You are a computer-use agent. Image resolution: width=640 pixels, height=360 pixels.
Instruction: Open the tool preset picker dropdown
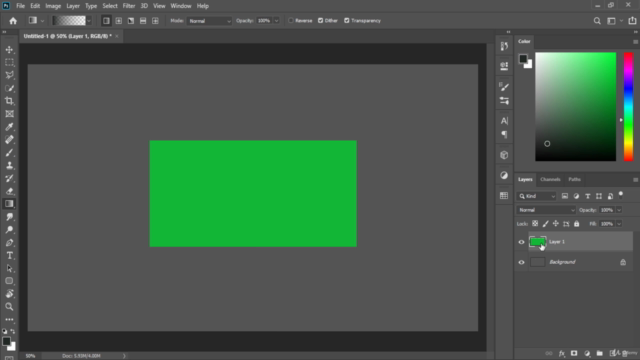pyautogui.click(x=42, y=21)
